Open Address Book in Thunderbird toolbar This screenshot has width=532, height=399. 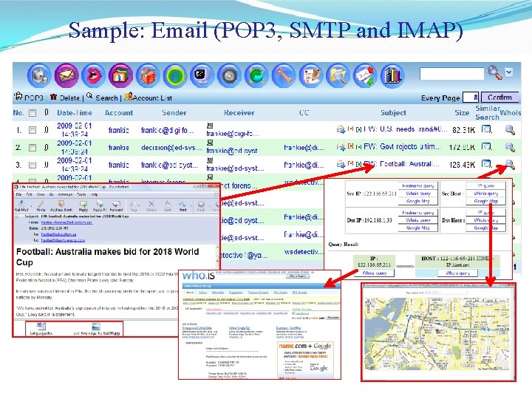(x=61, y=205)
